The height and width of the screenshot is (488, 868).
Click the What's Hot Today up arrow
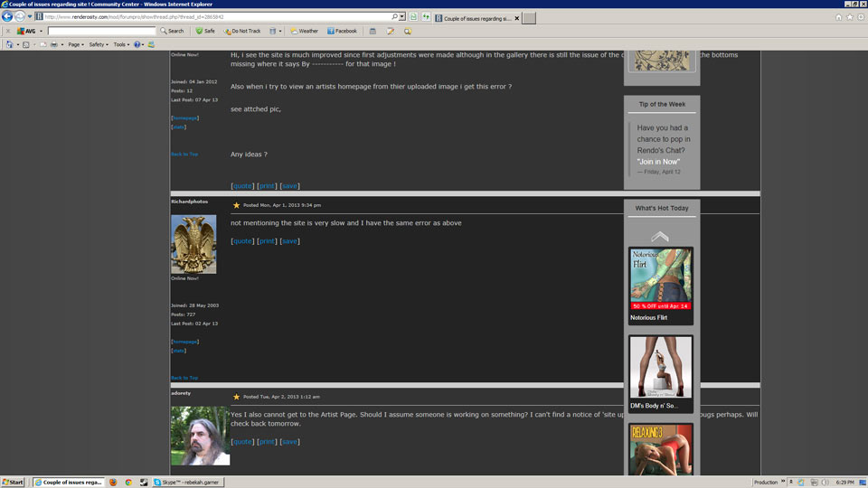click(x=660, y=236)
